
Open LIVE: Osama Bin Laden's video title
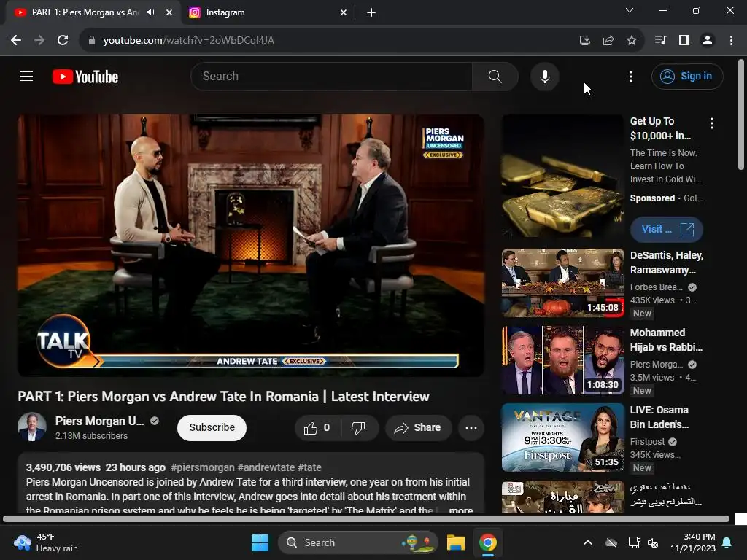[x=659, y=416]
